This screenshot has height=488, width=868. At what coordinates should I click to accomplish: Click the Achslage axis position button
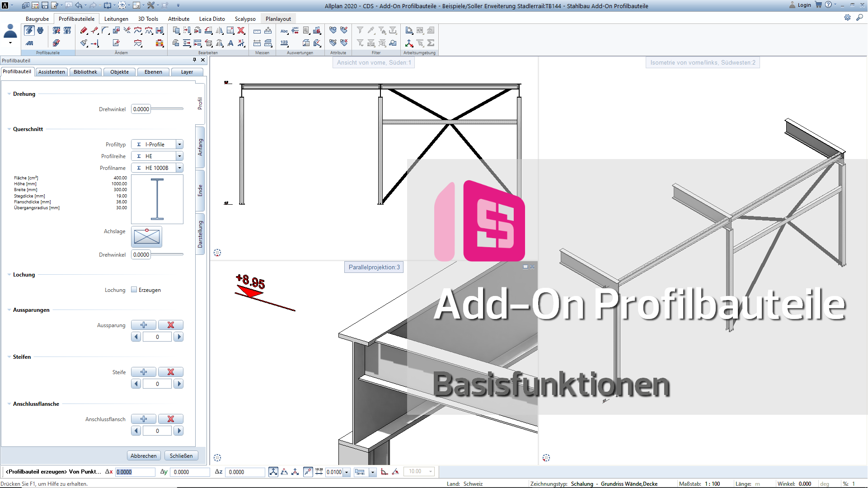pyautogui.click(x=147, y=237)
